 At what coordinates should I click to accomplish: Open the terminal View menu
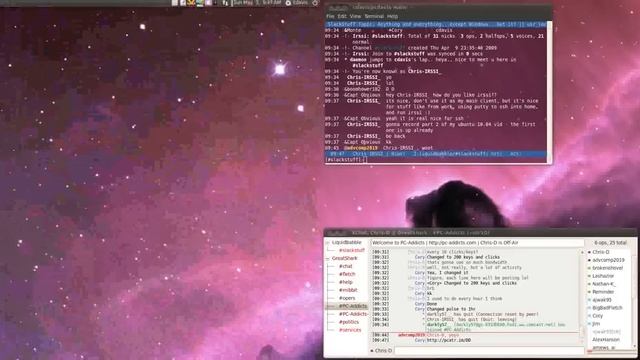point(355,16)
